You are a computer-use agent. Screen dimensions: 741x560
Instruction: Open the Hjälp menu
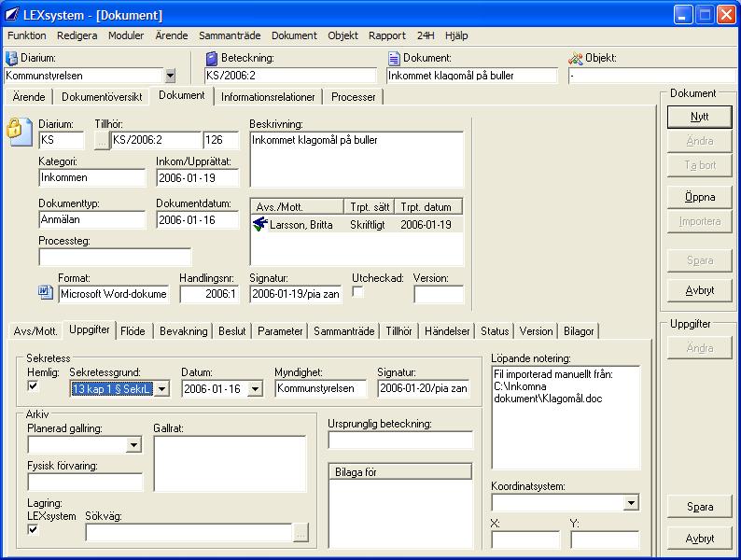(456, 35)
